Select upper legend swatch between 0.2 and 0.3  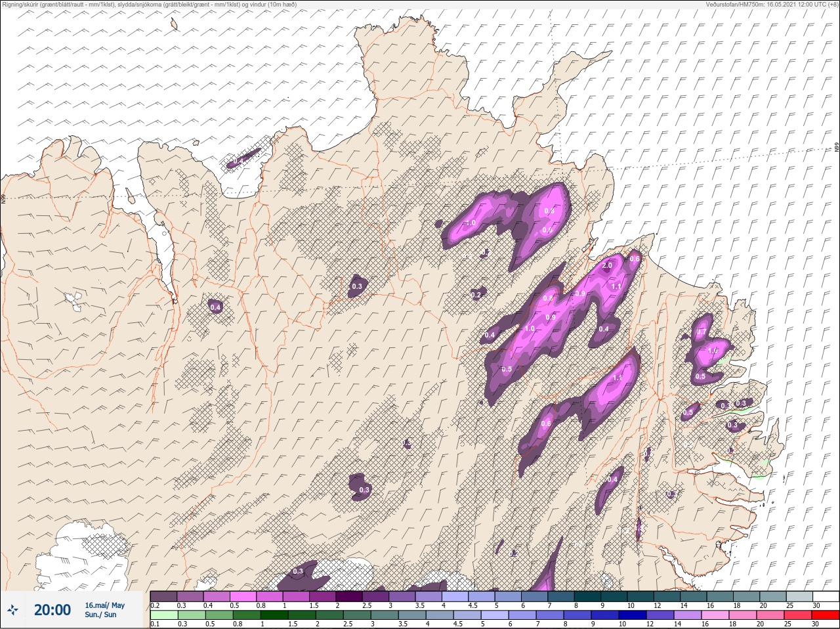click(163, 596)
